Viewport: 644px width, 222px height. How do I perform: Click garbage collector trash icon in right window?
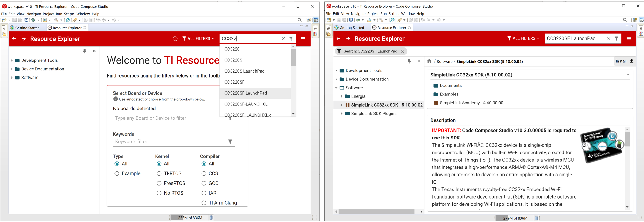[x=536, y=218]
